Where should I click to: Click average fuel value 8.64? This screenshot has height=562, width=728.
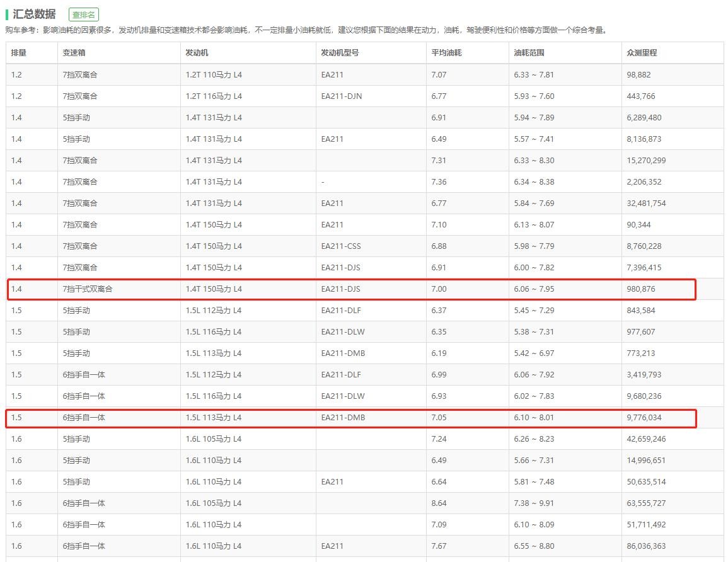pyautogui.click(x=439, y=503)
